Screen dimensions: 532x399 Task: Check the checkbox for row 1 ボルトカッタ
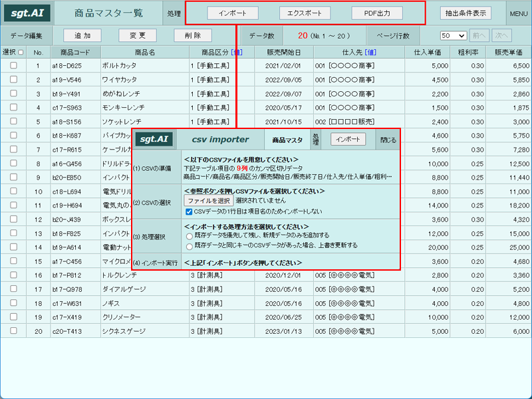coord(13,65)
